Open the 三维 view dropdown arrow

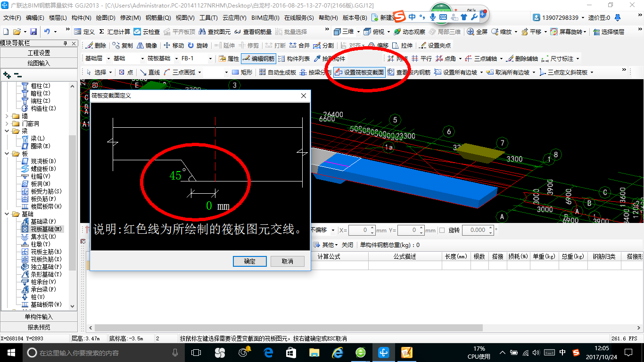click(358, 32)
